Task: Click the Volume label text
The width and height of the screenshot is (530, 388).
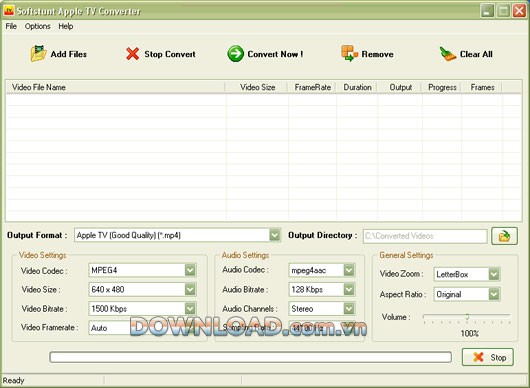Action: [396, 317]
